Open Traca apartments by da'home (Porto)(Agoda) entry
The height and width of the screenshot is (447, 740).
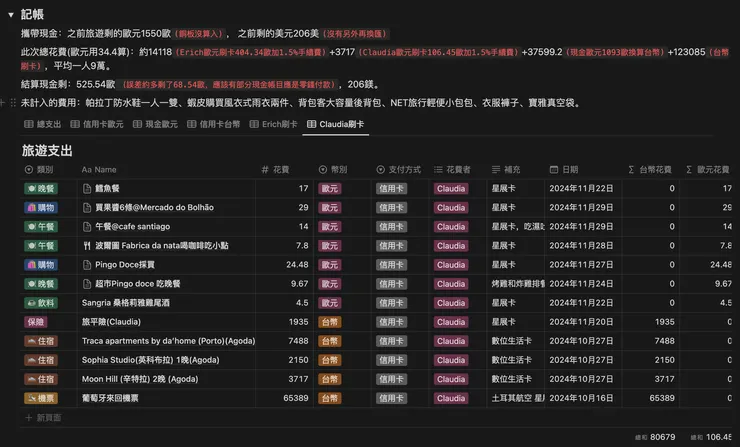click(x=168, y=341)
